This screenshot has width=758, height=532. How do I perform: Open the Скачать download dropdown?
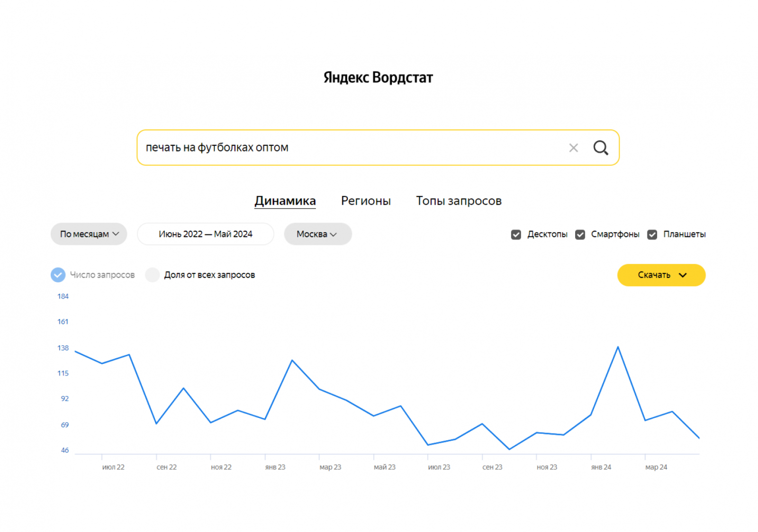coord(661,275)
